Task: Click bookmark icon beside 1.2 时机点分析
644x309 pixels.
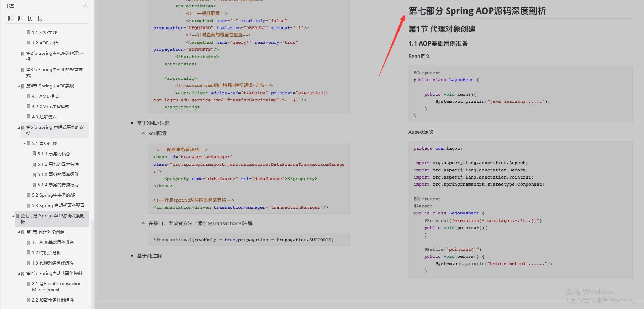Action: tap(28, 253)
